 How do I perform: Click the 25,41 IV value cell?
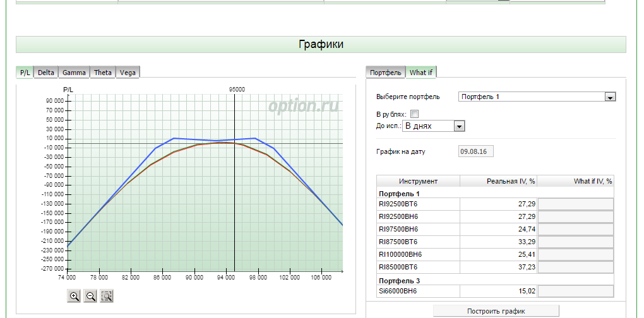pyautogui.click(x=499, y=255)
